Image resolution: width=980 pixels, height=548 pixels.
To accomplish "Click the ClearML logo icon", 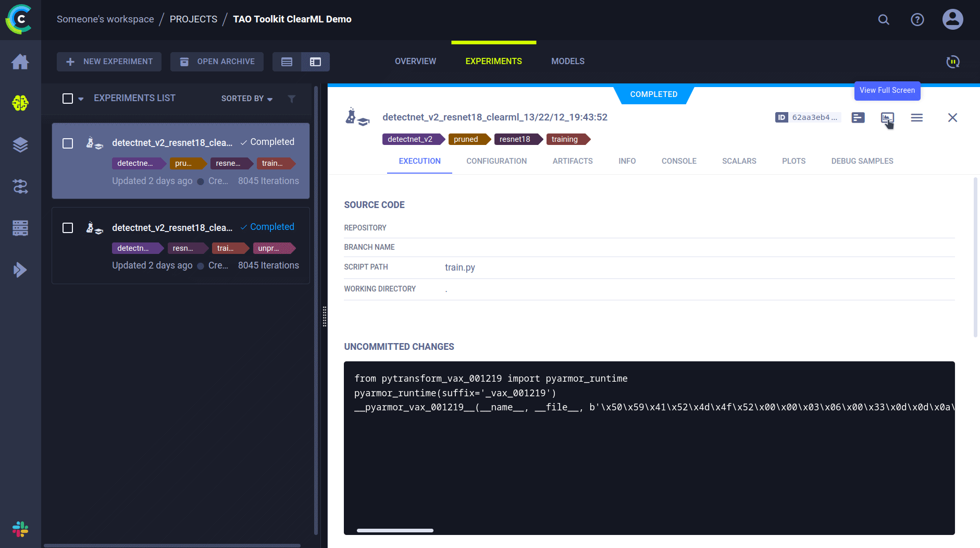I will [20, 19].
